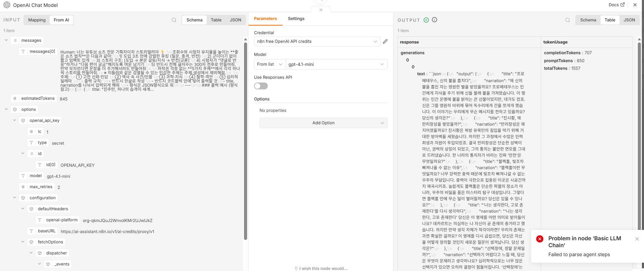Close the OpenAI Chat Model panel
Screen dimensions: 644x271
pos(635,5)
